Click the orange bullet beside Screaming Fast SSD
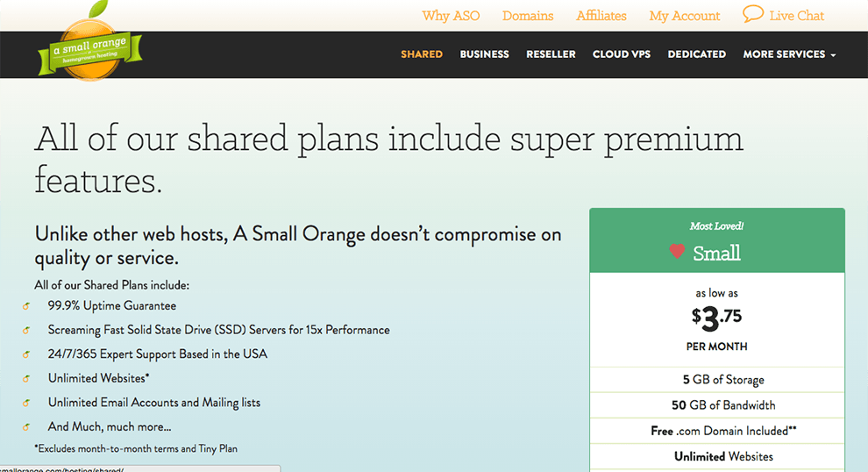868x472 pixels. tap(25, 330)
